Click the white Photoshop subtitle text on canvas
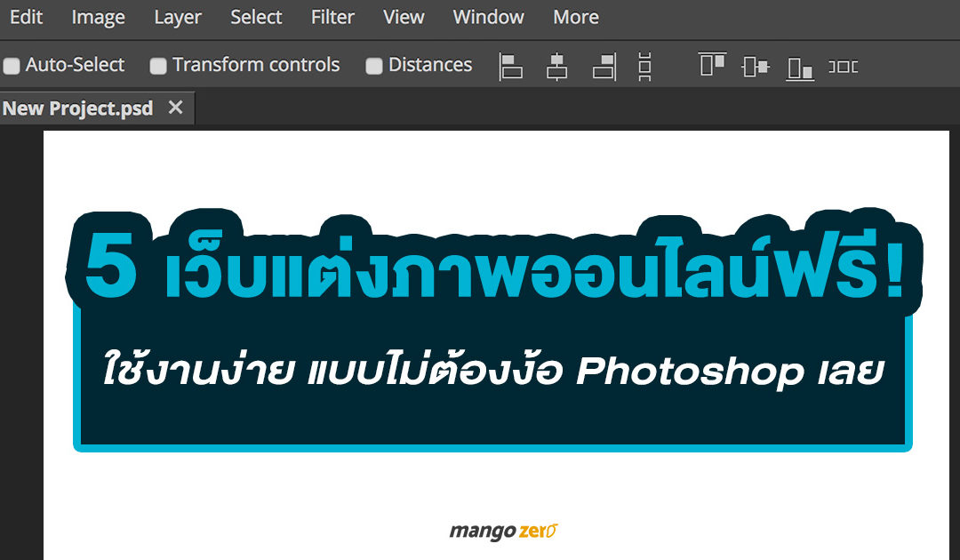This screenshot has height=560, width=960. tap(493, 371)
